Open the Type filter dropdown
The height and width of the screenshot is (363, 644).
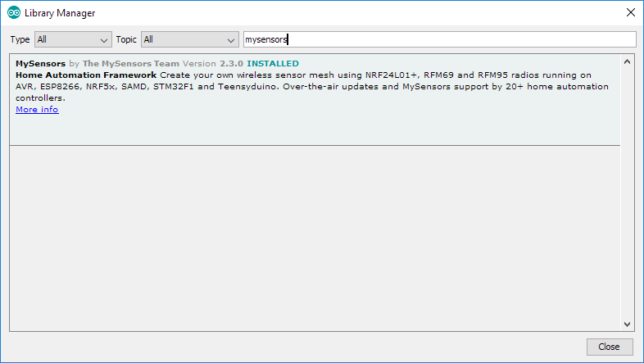pyautogui.click(x=73, y=39)
